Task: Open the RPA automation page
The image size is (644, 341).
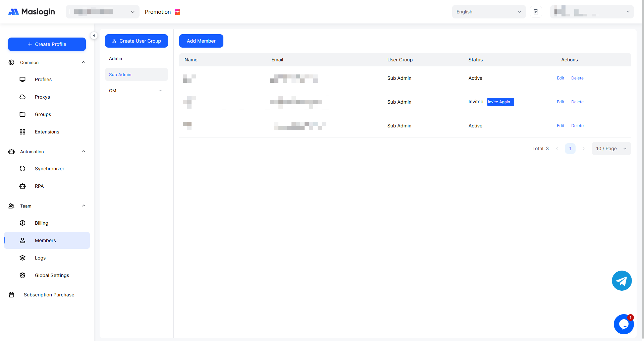Action: click(39, 186)
